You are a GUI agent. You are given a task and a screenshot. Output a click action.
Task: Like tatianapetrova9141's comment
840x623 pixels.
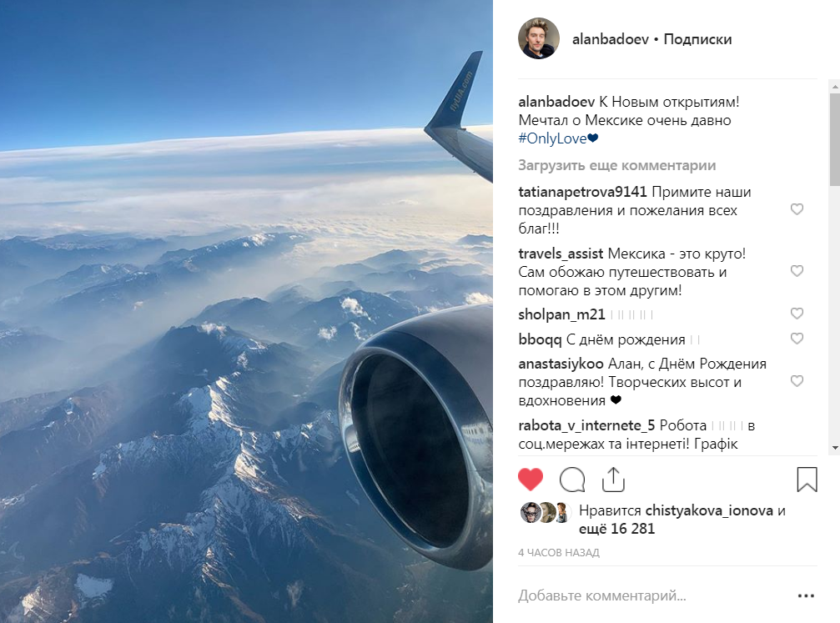click(797, 209)
